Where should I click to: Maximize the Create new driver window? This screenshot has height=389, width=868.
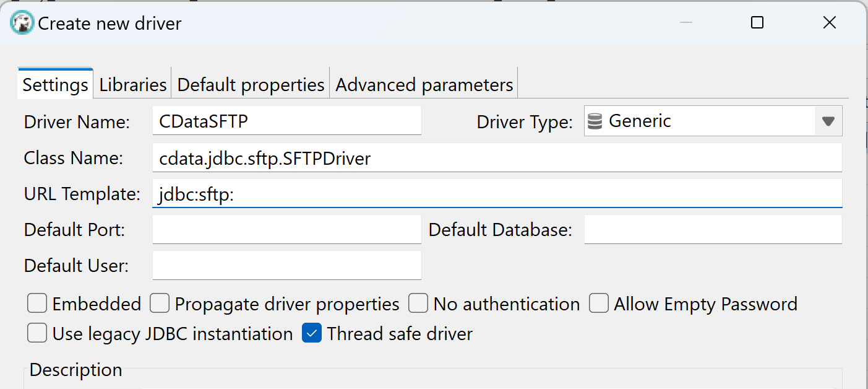tap(757, 24)
